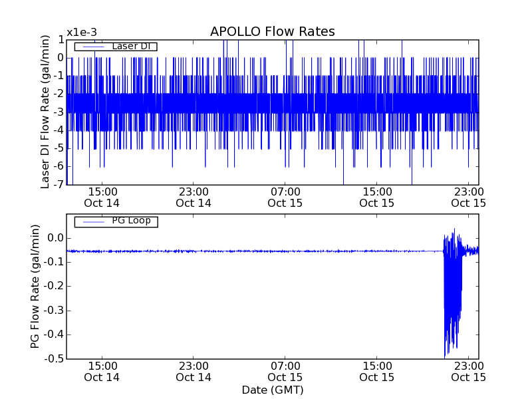The image size is (532, 399).
Task: Click the APOLLO Flow Rates title
Action: pos(273,31)
